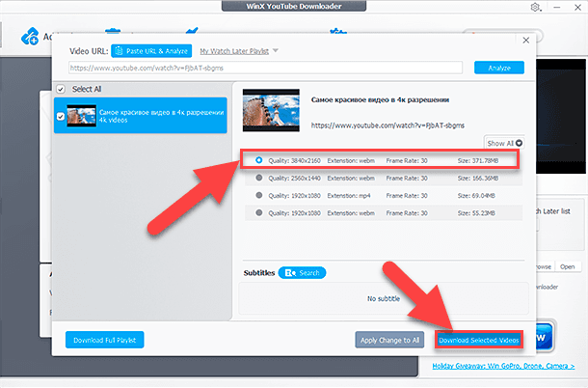Select the 1920x1080 mp4 quality option
Image resolution: width=588 pixels, height=388 pixels.
tap(258, 195)
